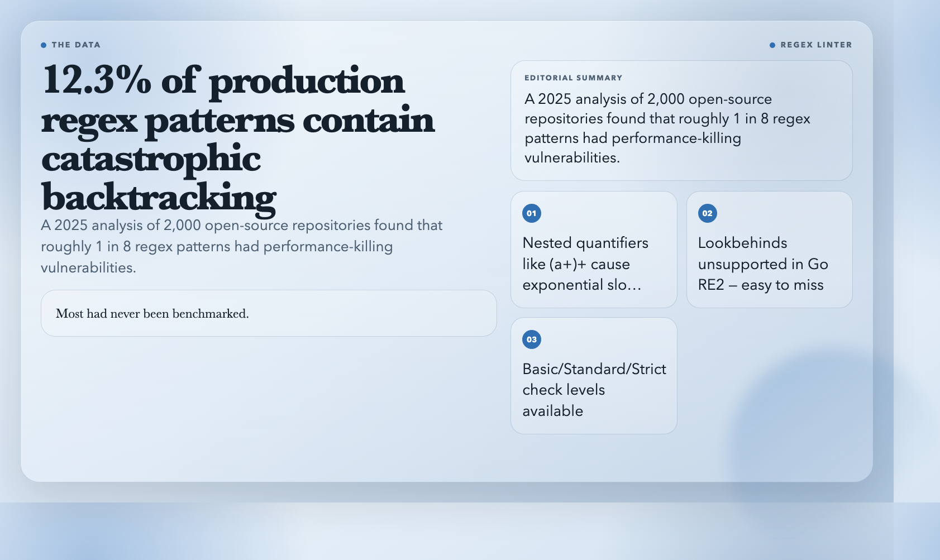The height and width of the screenshot is (560, 940).
Task: Select the REGEX LINTER label
Action: (x=816, y=45)
